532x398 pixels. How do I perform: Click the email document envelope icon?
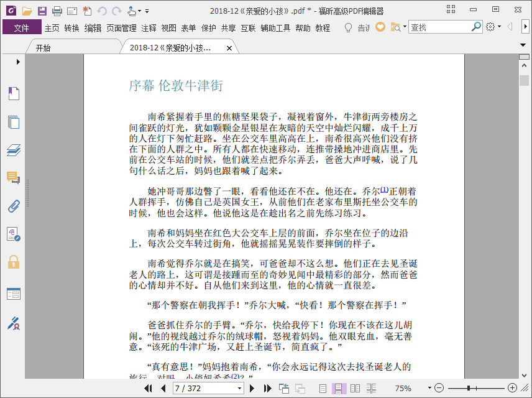click(72, 11)
